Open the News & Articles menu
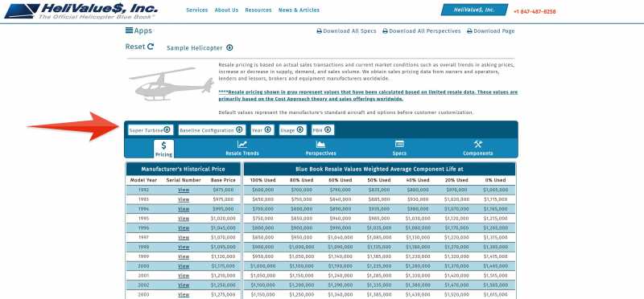 pyautogui.click(x=299, y=10)
